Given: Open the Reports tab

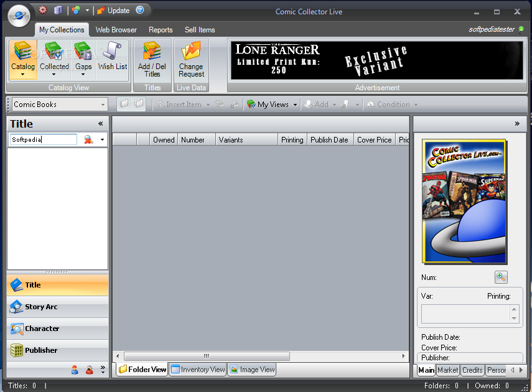Looking at the screenshot, I should (161, 30).
